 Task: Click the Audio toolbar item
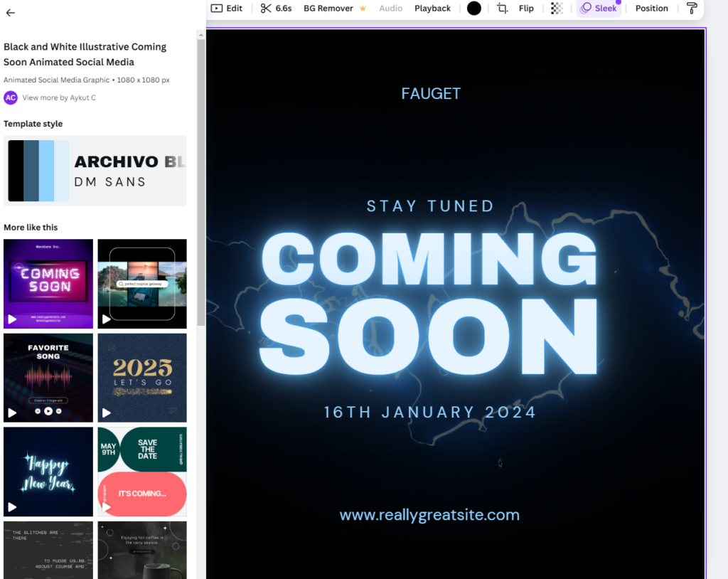390,9
